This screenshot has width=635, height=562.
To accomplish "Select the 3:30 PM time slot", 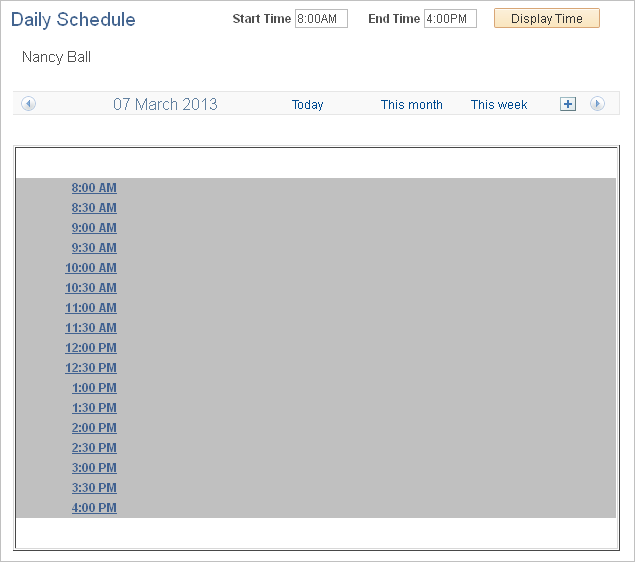I will (x=94, y=487).
